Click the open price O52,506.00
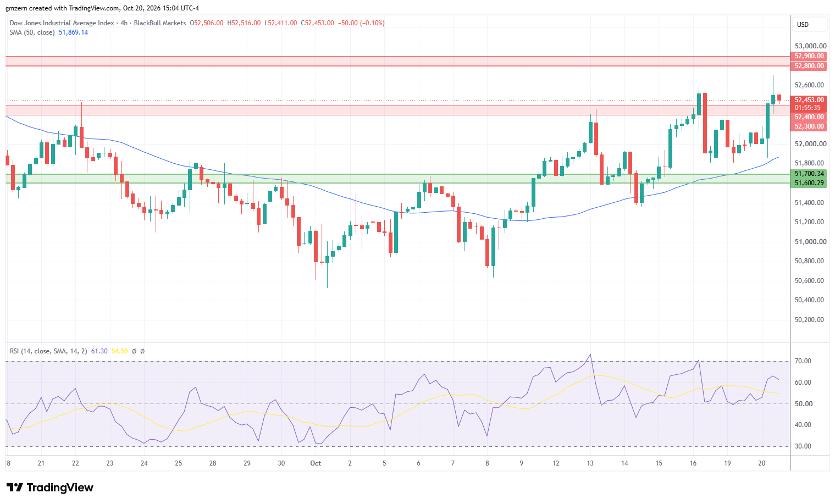835x504 pixels. coord(207,23)
